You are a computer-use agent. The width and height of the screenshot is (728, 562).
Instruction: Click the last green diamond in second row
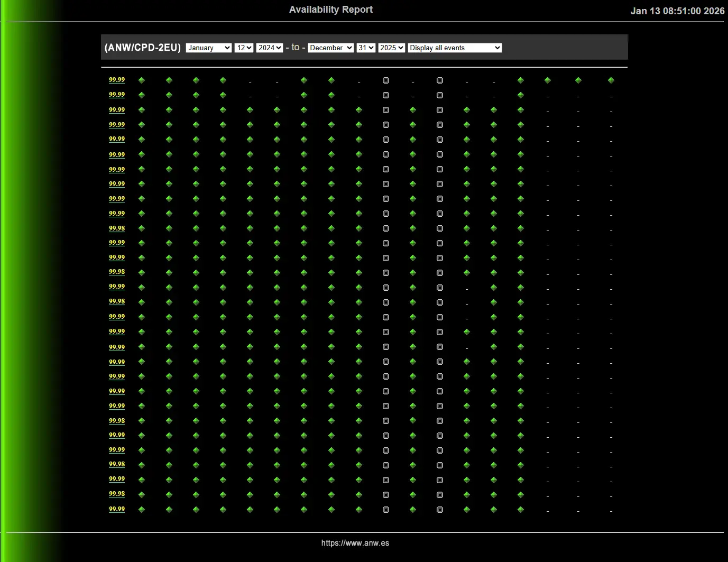point(521,95)
